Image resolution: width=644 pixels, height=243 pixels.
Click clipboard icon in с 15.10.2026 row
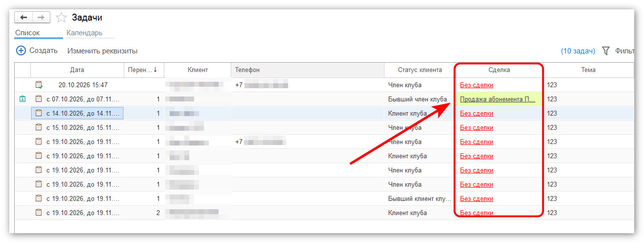[x=39, y=127]
